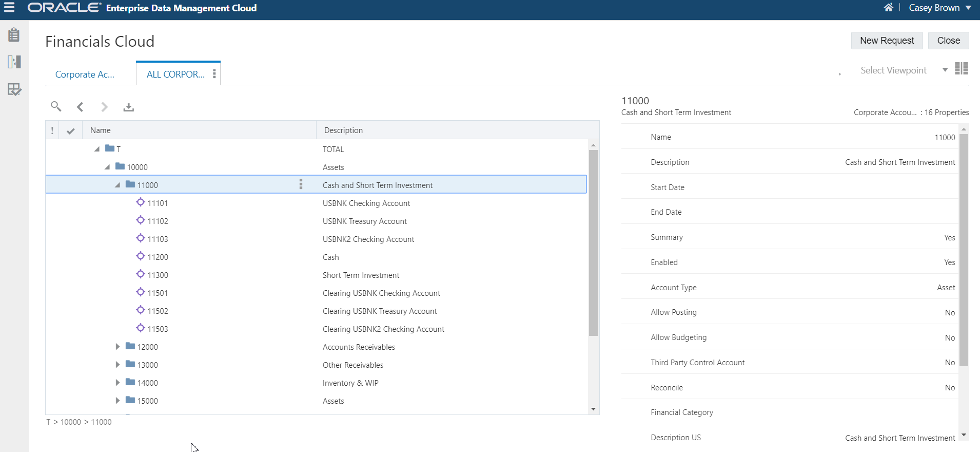The height and width of the screenshot is (452, 980).
Task: Click the search magnifier icon
Action: click(56, 106)
